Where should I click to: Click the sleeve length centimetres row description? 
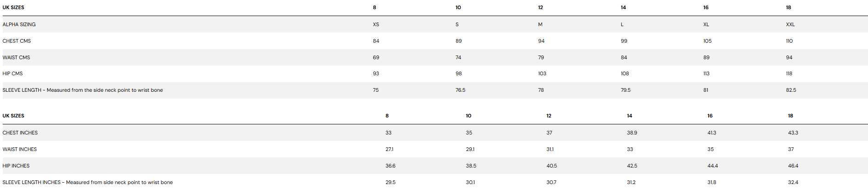[83, 90]
